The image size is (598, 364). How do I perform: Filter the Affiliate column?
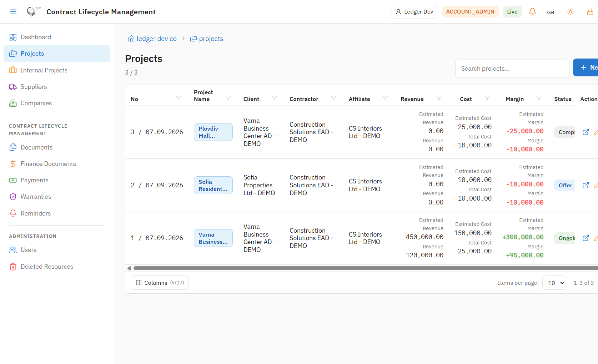[x=385, y=98]
